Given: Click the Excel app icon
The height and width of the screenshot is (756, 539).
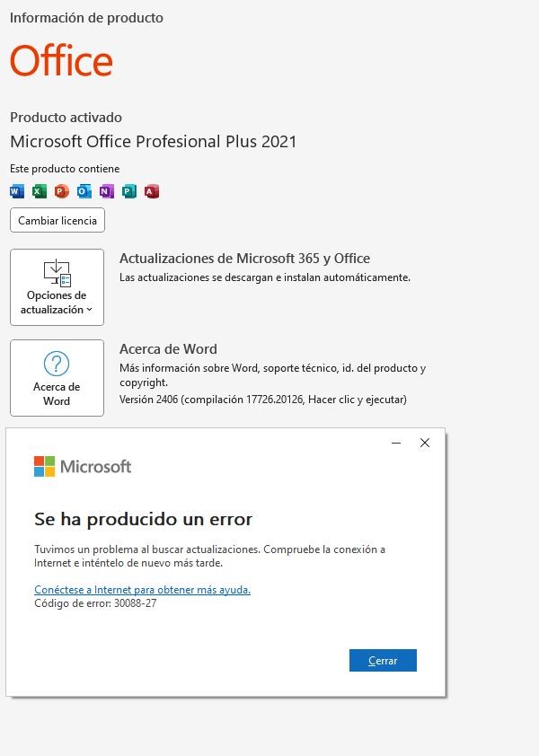Looking at the screenshot, I should pyautogui.click(x=40, y=191).
